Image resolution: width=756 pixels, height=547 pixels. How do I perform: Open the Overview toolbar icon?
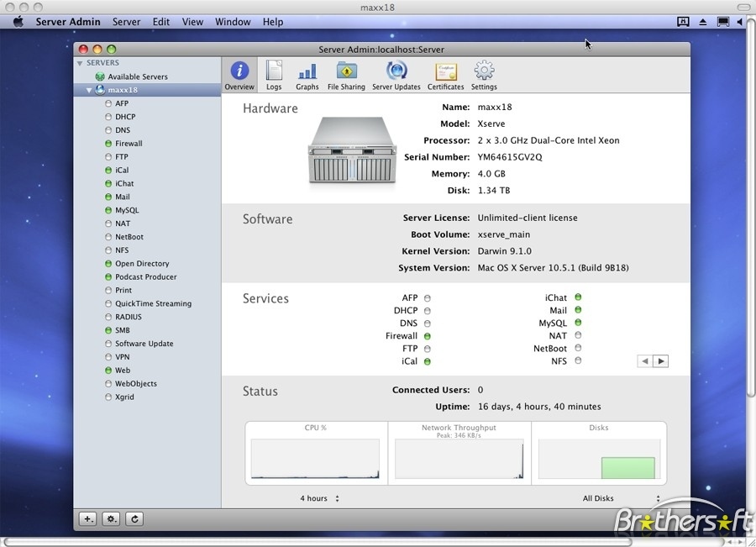pos(239,76)
